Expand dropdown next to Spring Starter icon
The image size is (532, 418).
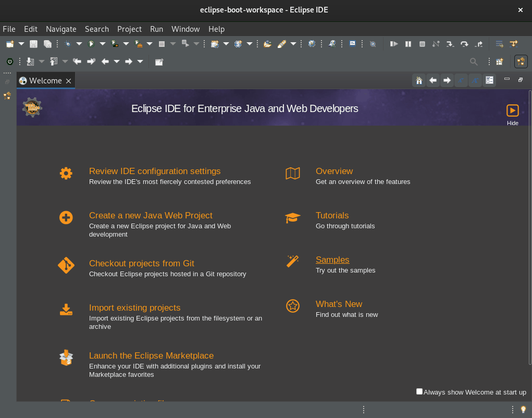click(250, 44)
